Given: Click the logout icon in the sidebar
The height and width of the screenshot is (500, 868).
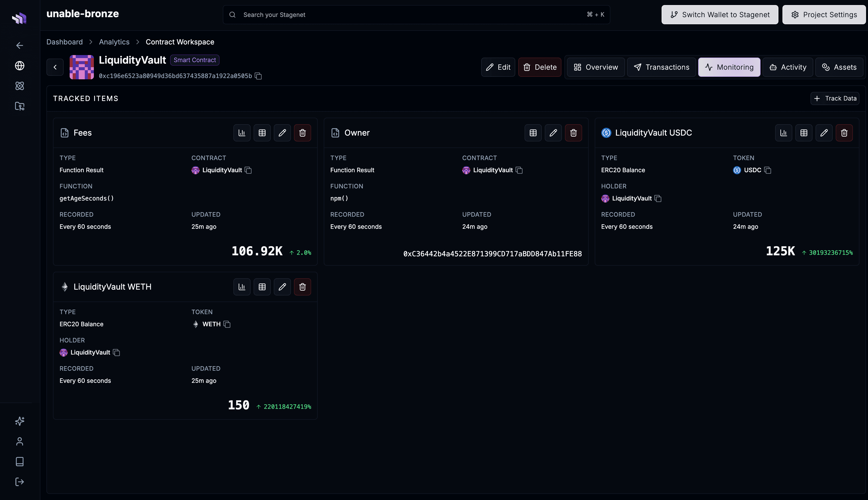Looking at the screenshot, I should pos(20,482).
